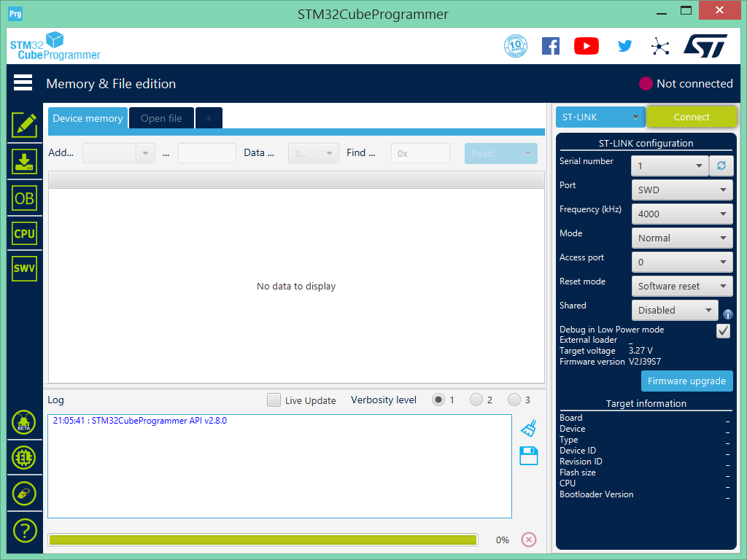The height and width of the screenshot is (560, 747).
Task: Open Memory & File edition pencil icon
Action: coord(24,125)
